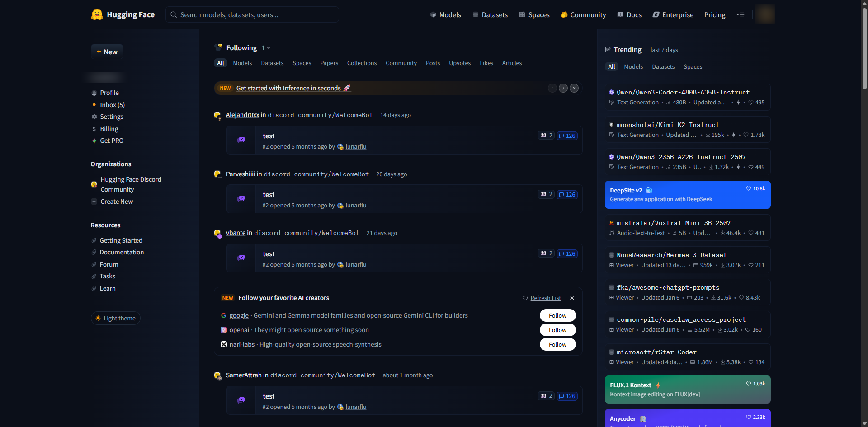Open the user avatar menu
The image size is (868, 427).
[765, 14]
